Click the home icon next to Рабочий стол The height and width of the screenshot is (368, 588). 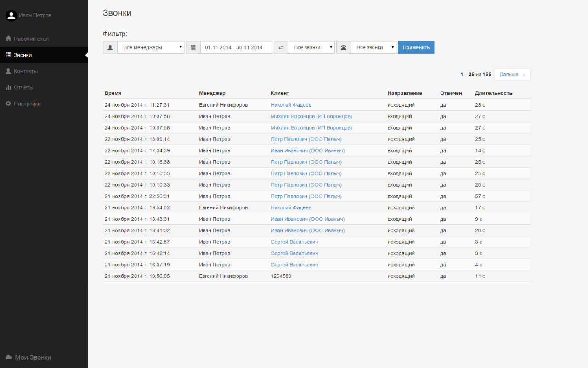click(8, 39)
